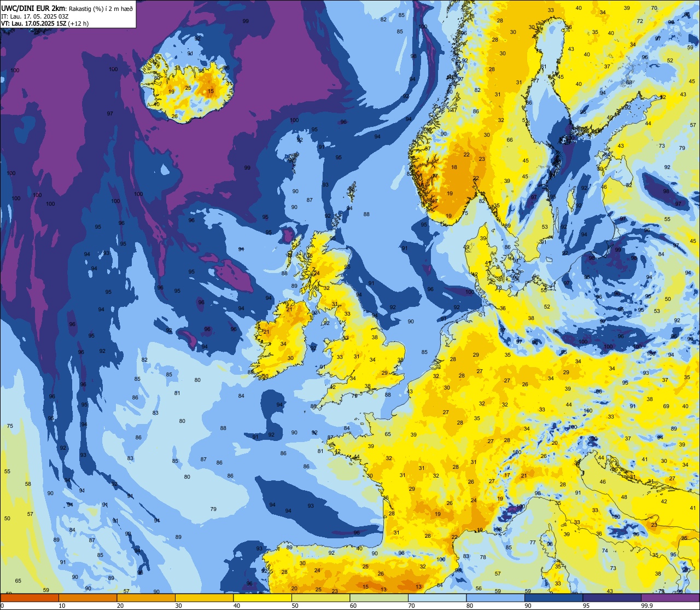700x610 pixels.
Task: Click the 50–60 pale yellow legend swatch
Action: point(320,597)
